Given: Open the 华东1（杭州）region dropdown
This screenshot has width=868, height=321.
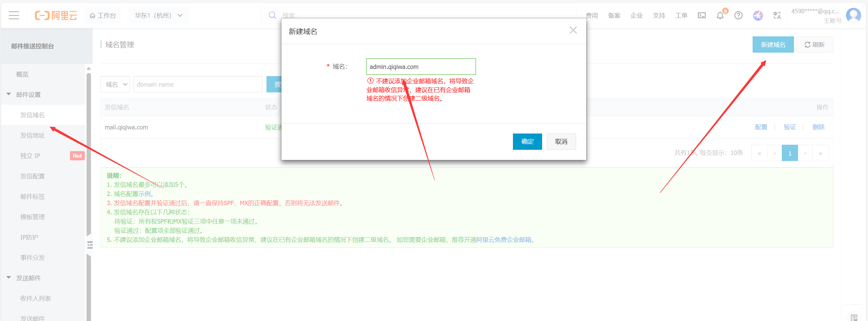Looking at the screenshot, I should point(158,15).
